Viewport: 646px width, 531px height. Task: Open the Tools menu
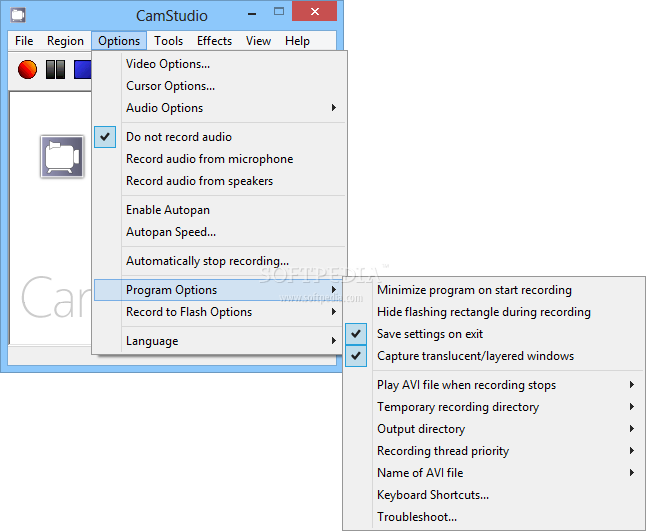point(169,41)
